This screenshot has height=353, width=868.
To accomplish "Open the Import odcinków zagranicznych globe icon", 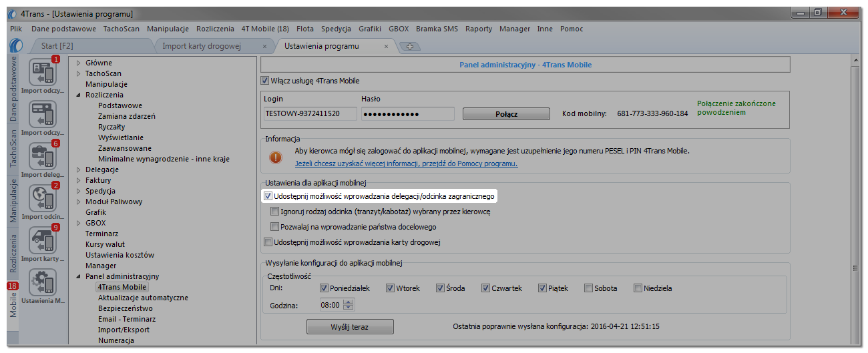I will click(x=43, y=198).
